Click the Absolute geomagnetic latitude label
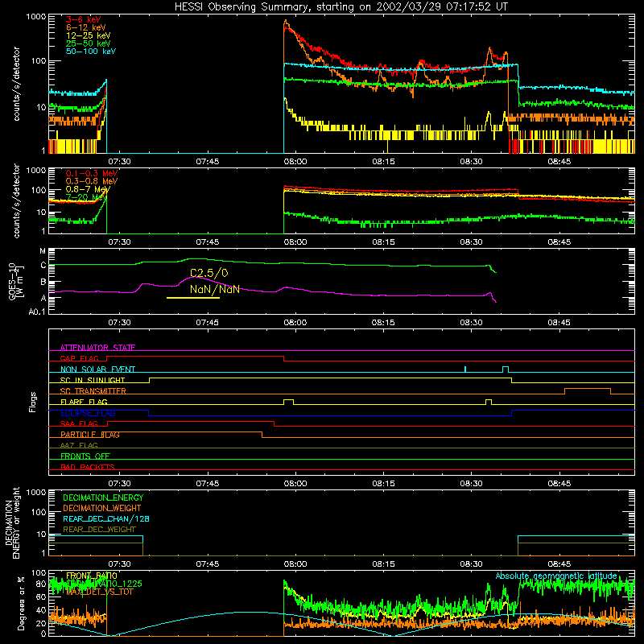 click(556, 576)
